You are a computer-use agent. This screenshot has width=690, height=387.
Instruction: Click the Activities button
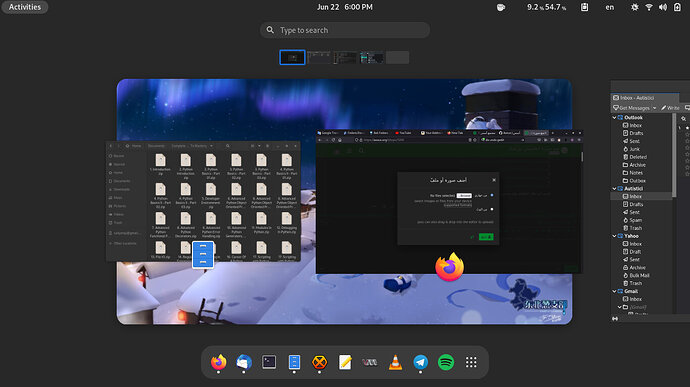tap(25, 7)
